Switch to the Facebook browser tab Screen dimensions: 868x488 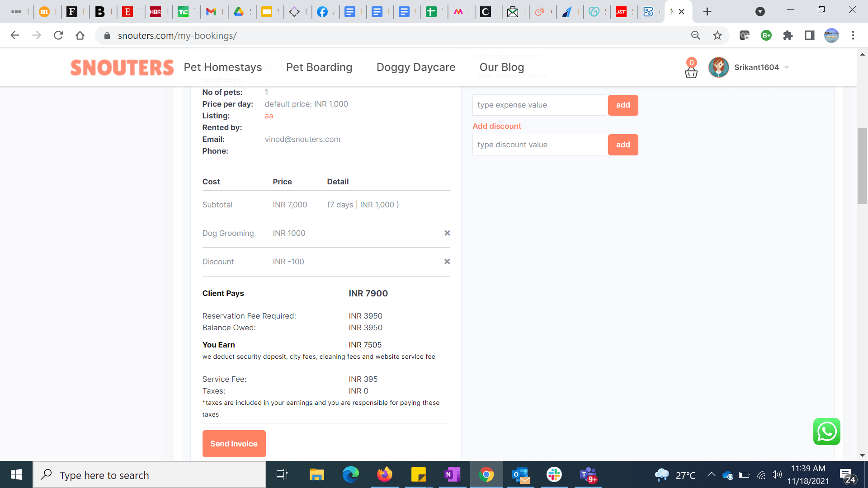tap(322, 12)
